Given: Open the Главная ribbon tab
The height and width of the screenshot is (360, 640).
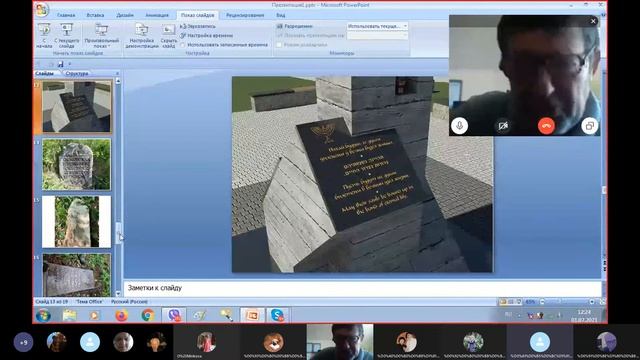Looking at the screenshot, I should pos(66,15).
